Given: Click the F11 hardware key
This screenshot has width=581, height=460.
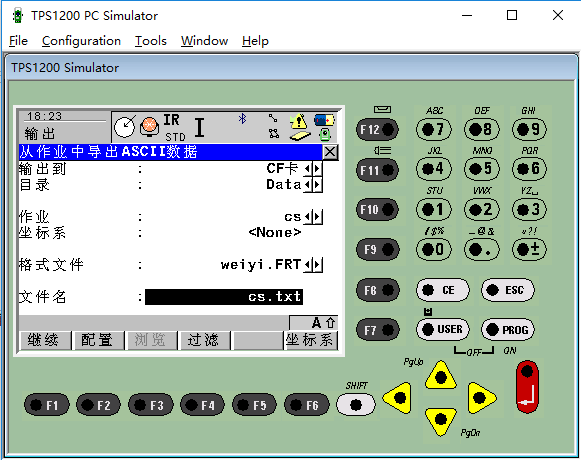Looking at the screenshot, I should point(377,170).
